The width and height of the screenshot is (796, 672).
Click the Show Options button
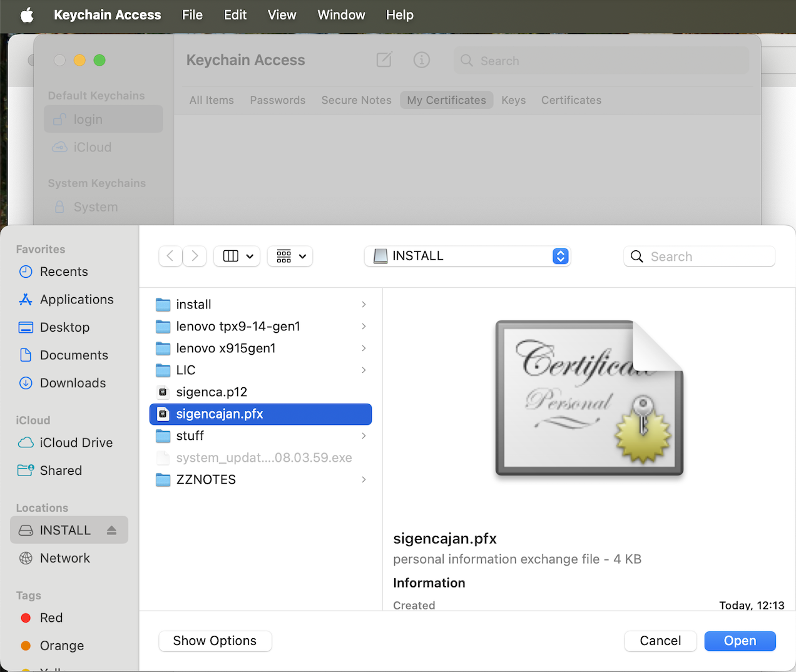tap(215, 641)
